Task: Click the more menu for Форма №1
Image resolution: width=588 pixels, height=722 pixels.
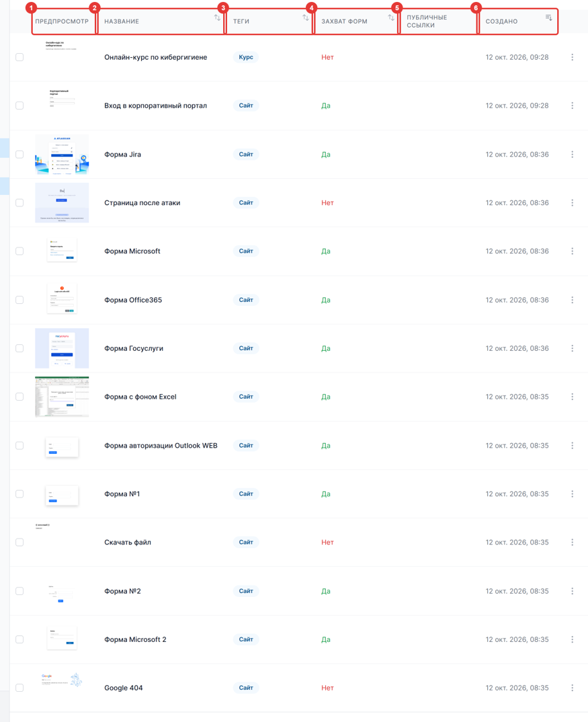Action: coord(573,493)
